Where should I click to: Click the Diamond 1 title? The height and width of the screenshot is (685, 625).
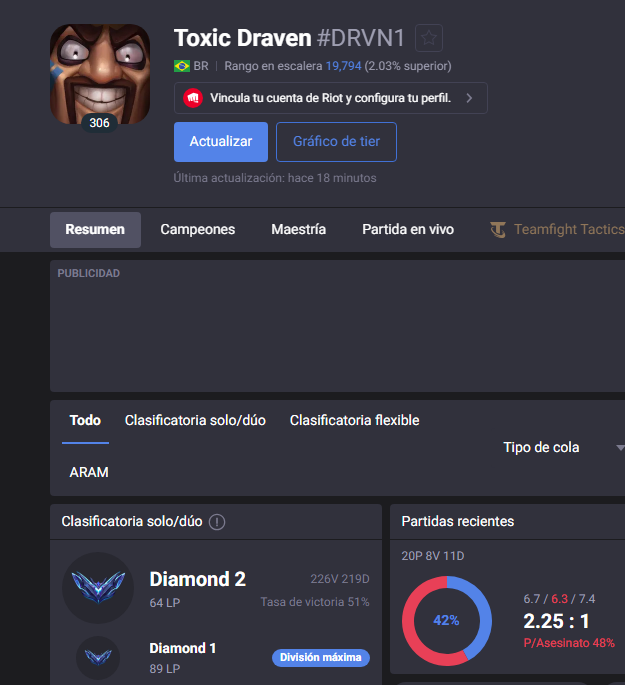[x=183, y=648]
